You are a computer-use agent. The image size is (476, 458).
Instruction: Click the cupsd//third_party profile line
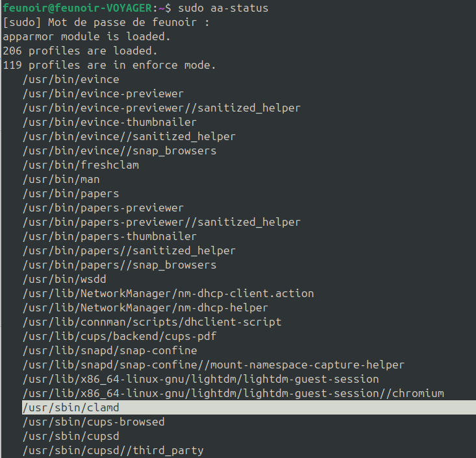click(x=112, y=450)
